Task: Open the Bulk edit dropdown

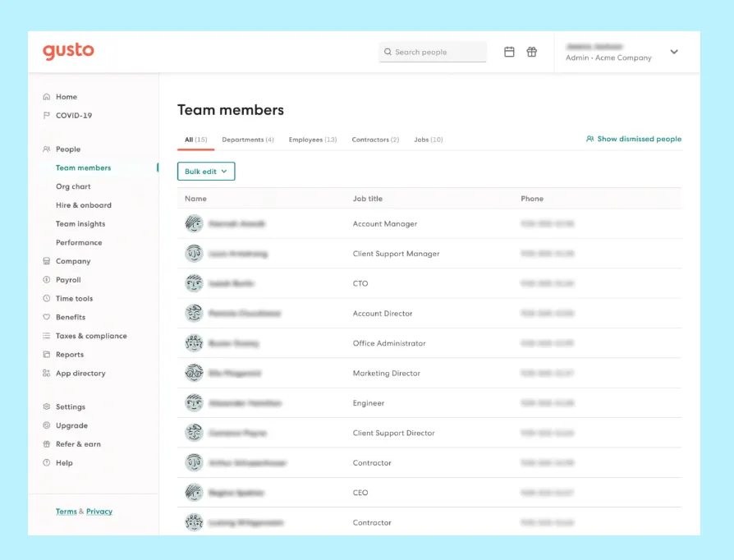Action: 205,172
